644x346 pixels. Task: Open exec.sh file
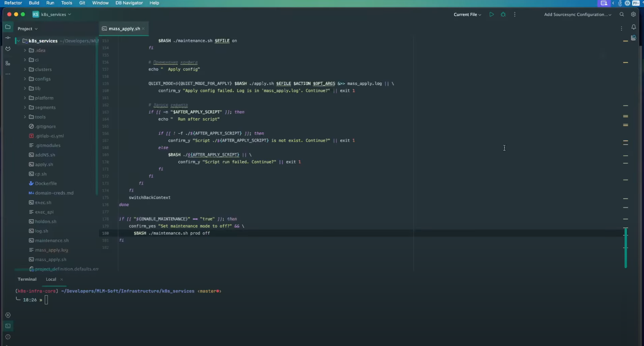[43, 202]
